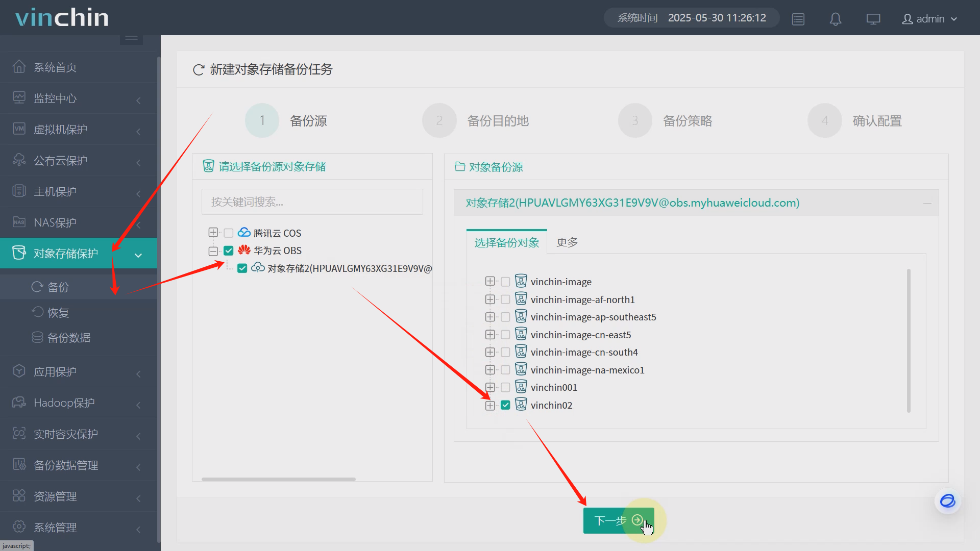Open 系统首页 in the sidebar
Image resolution: width=980 pixels, height=551 pixels.
[55, 67]
